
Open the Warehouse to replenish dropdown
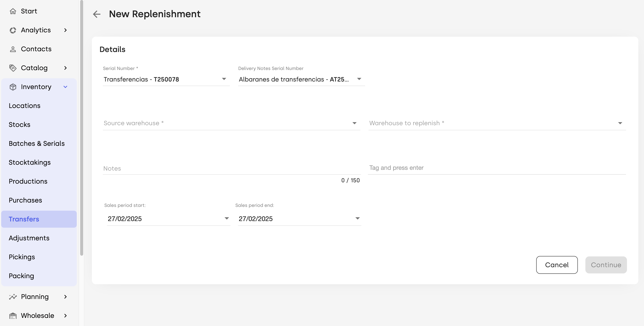497,123
